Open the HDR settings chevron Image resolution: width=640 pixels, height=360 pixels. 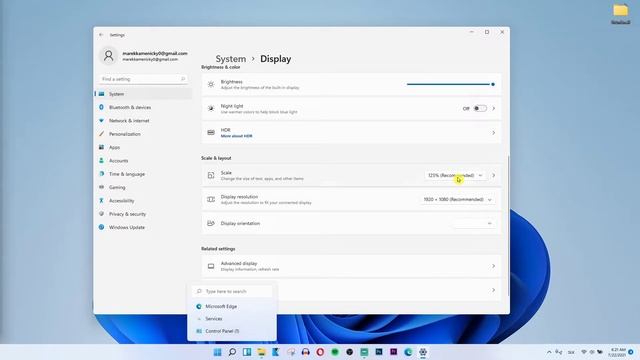coord(493,133)
